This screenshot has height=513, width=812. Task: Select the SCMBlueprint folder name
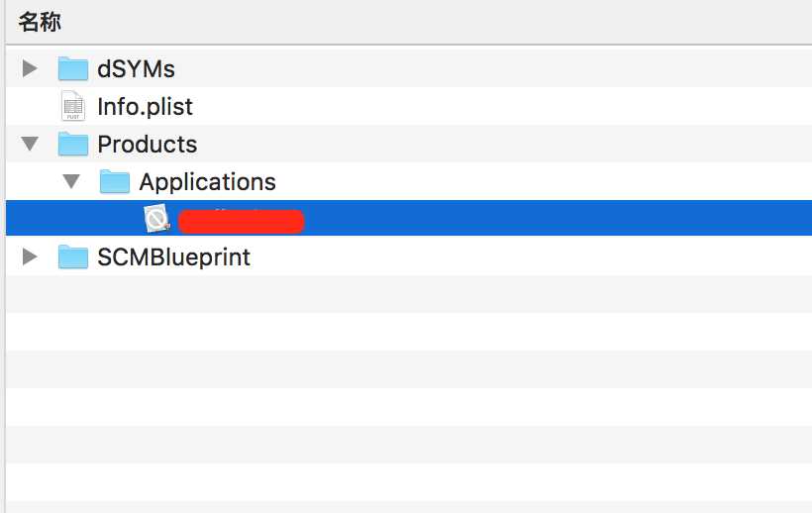click(174, 256)
